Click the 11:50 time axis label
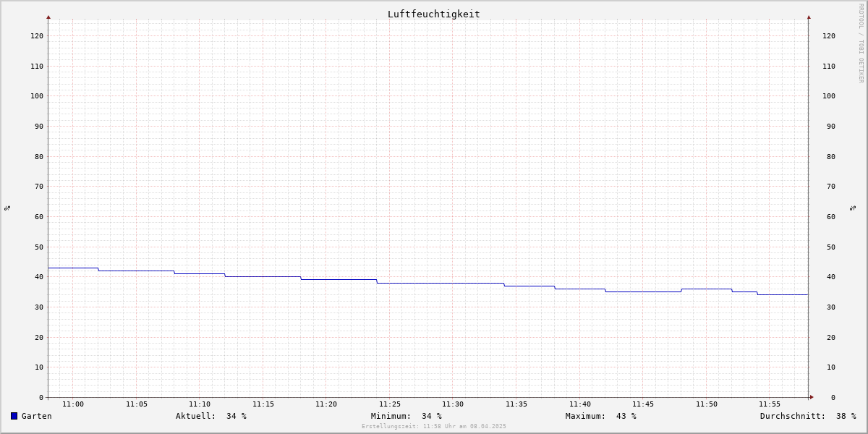Screen dimensions: 868x434 [x=707, y=404]
